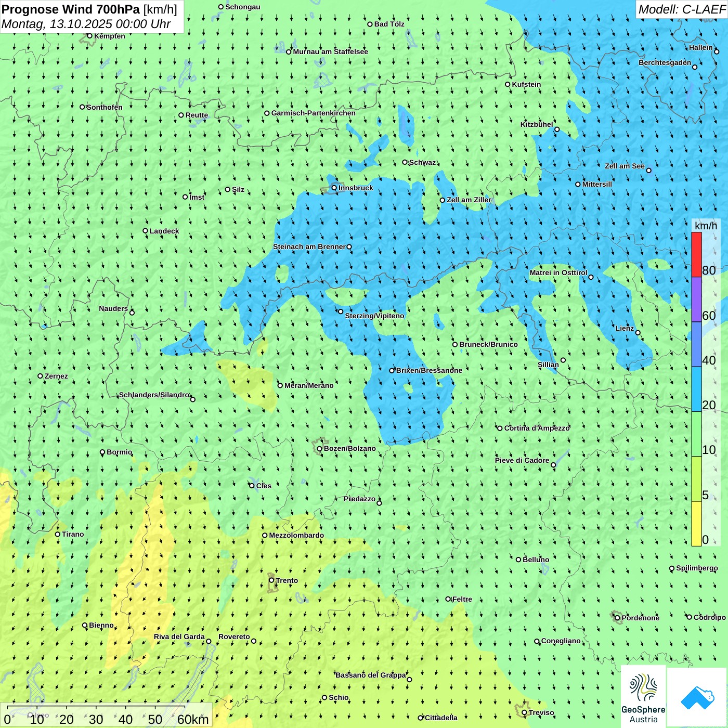
Task: Click the Nauders label
Action: 113,308
